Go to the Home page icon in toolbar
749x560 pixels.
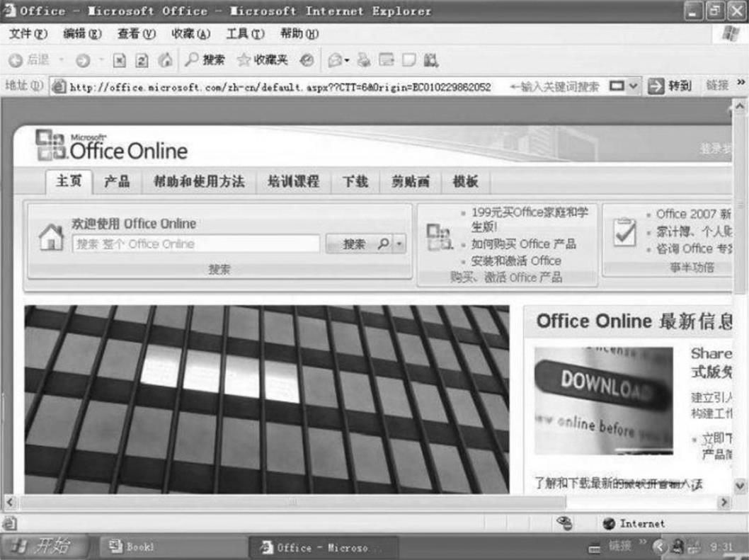[x=165, y=59]
